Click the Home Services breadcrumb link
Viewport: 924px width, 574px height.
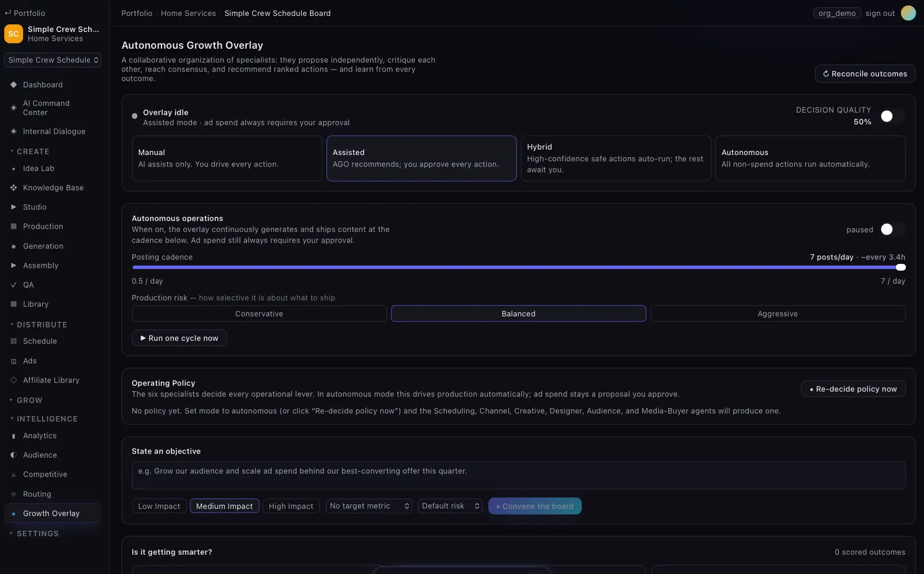click(x=188, y=13)
